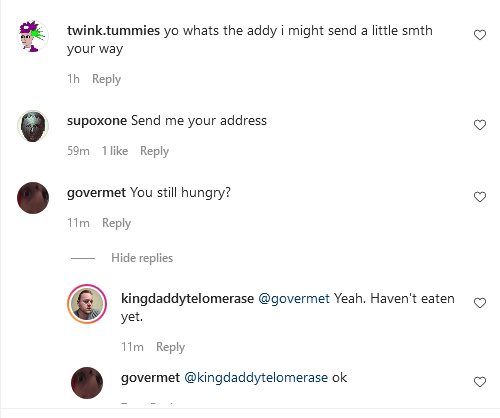Image resolution: width=500 pixels, height=418 pixels.
Task: Collapse thread with Hide replies
Action: [142, 258]
